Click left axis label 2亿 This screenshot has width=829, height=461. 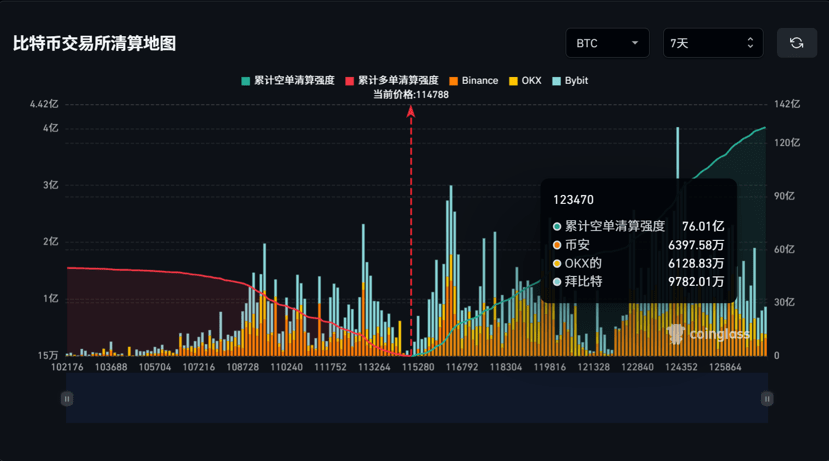pos(51,242)
